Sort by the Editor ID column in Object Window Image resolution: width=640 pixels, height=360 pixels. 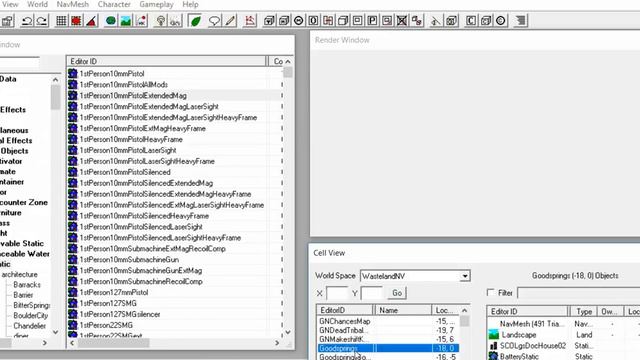pyautogui.click(x=167, y=61)
